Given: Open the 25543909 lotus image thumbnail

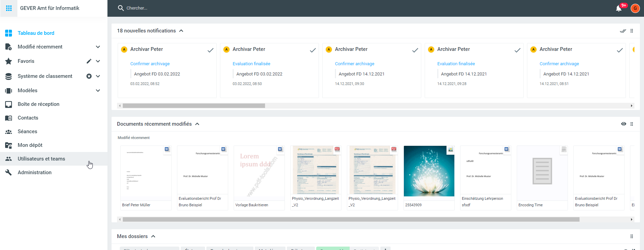Looking at the screenshot, I should tap(429, 171).
